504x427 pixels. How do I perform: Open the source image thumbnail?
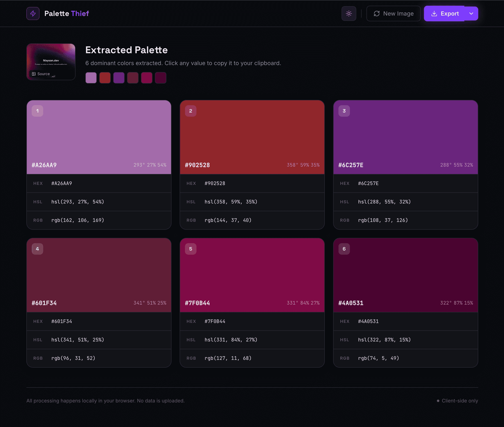(51, 58)
